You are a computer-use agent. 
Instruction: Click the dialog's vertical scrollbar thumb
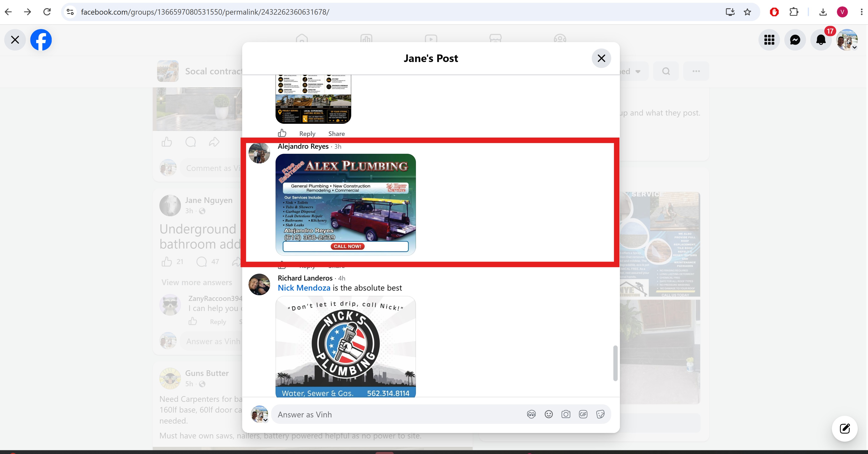pos(615,363)
